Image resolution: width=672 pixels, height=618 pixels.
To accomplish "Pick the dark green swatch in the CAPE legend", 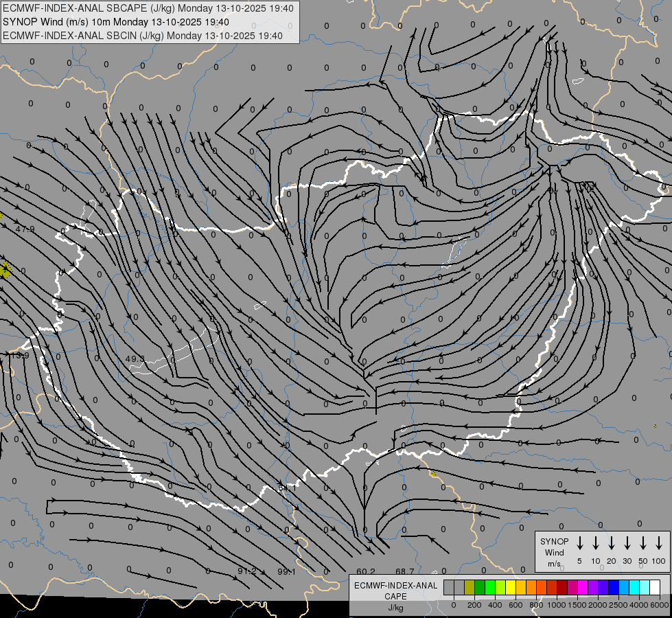I will (x=480, y=587).
